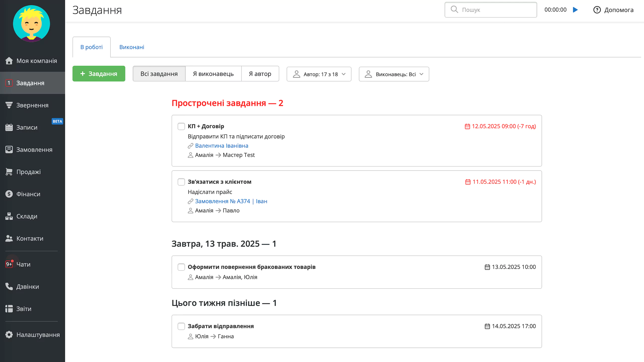The width and height of the screenshot is (644, 362).
Task: Click red calendar icon of КП + Договір
Action: pyautogui.click(x=467, y=126)
